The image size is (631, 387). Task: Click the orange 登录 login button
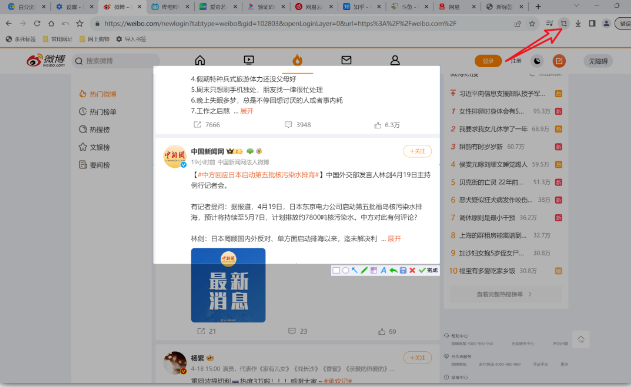click(488, 61)
